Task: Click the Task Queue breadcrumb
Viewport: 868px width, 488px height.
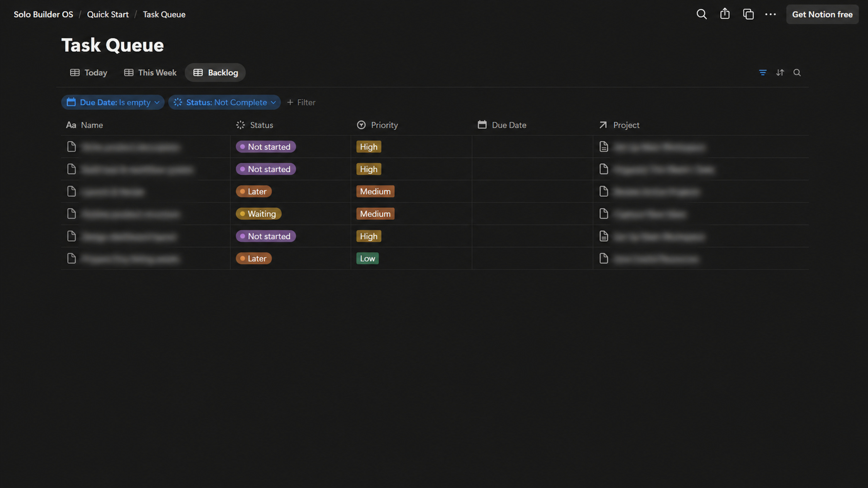Action: pos(164,14)
